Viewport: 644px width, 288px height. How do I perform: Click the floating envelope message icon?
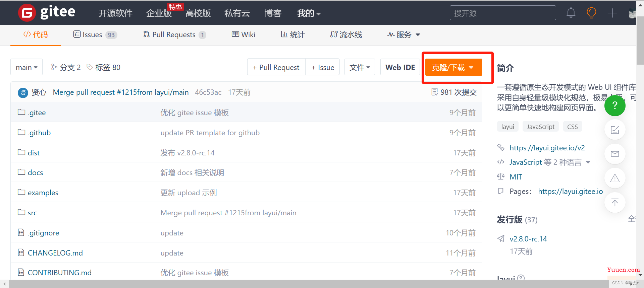pyautogui.click(x=615, y=154)
